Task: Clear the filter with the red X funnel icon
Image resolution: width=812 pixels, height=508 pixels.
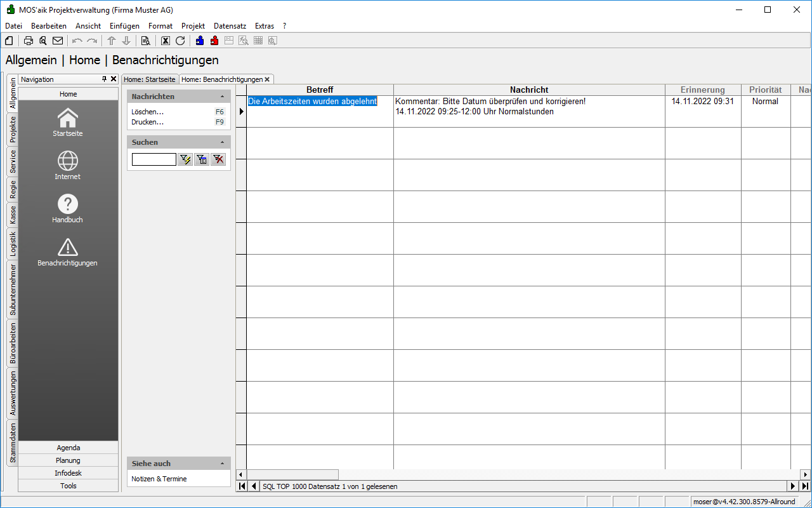Action: click(218, 159)
